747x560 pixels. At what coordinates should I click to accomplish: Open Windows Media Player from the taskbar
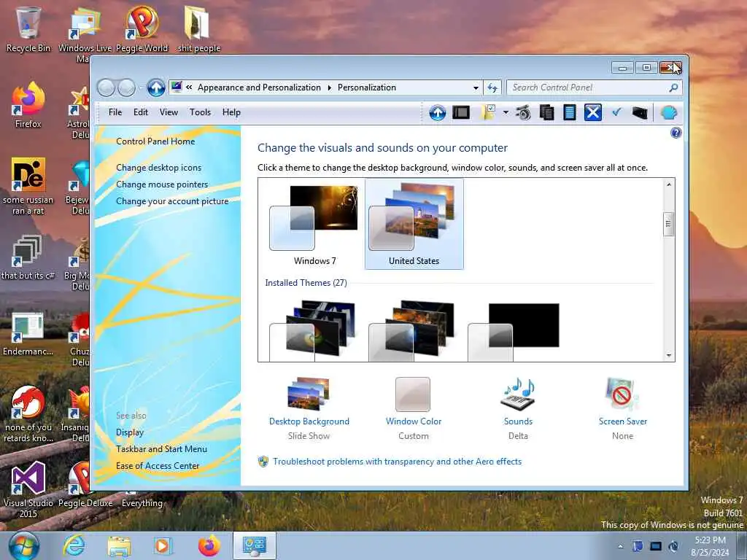coord(163,545)
